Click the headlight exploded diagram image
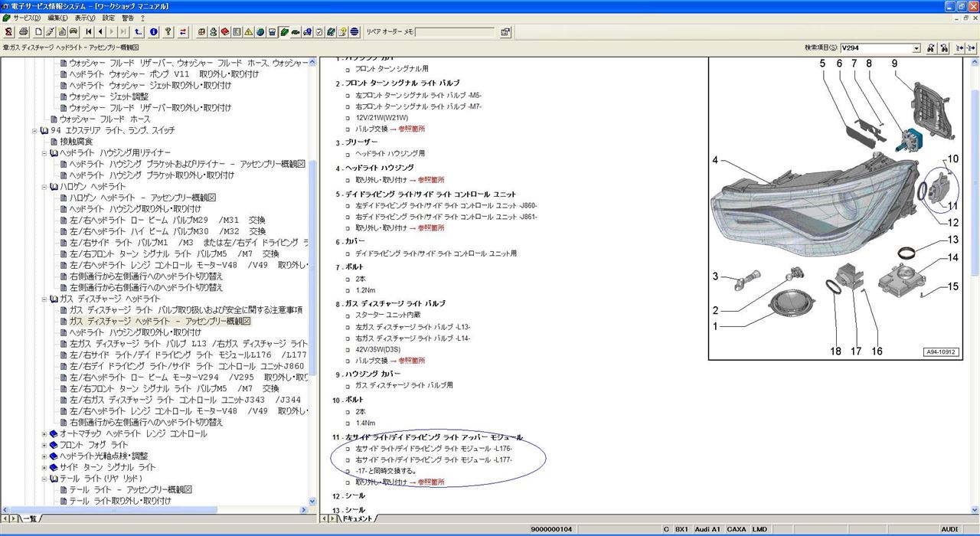The image size is (980, 536). (x=837, y=208)
